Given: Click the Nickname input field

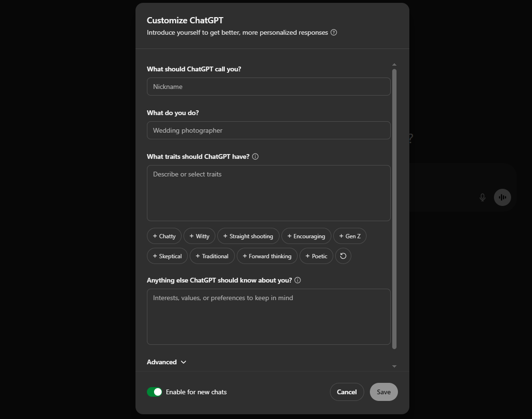Looking at the screenshot, I should [x=268, y=87].
